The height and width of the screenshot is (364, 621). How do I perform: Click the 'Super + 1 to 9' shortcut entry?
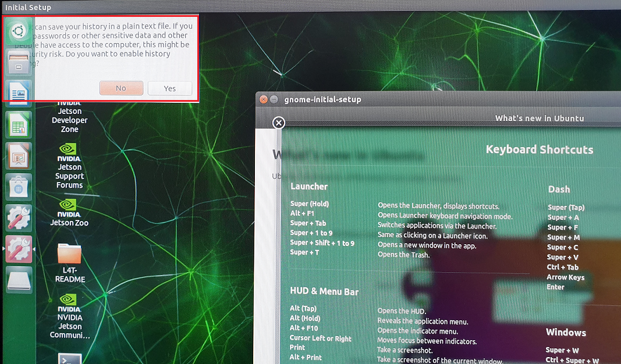pos(311,233)
